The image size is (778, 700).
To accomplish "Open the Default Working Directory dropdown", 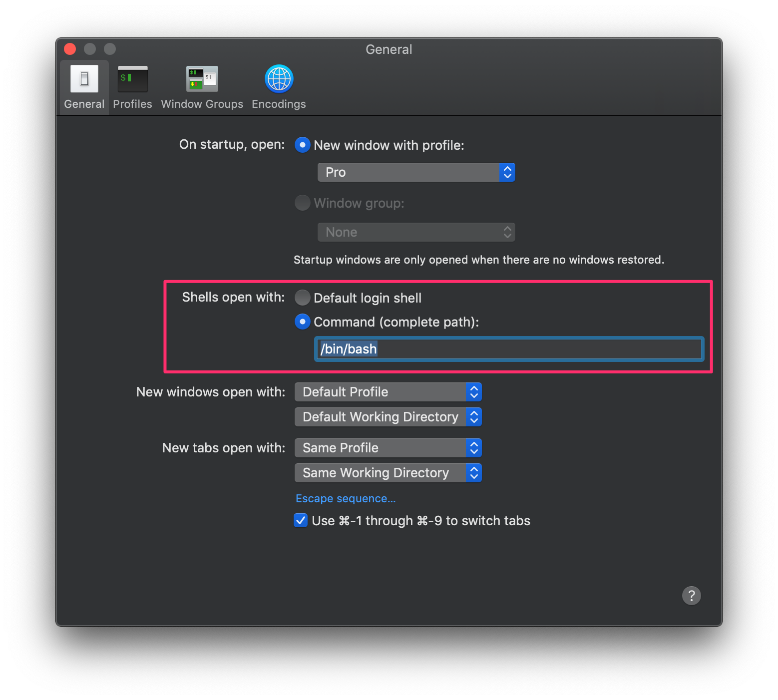I will [x=388, y=417].
